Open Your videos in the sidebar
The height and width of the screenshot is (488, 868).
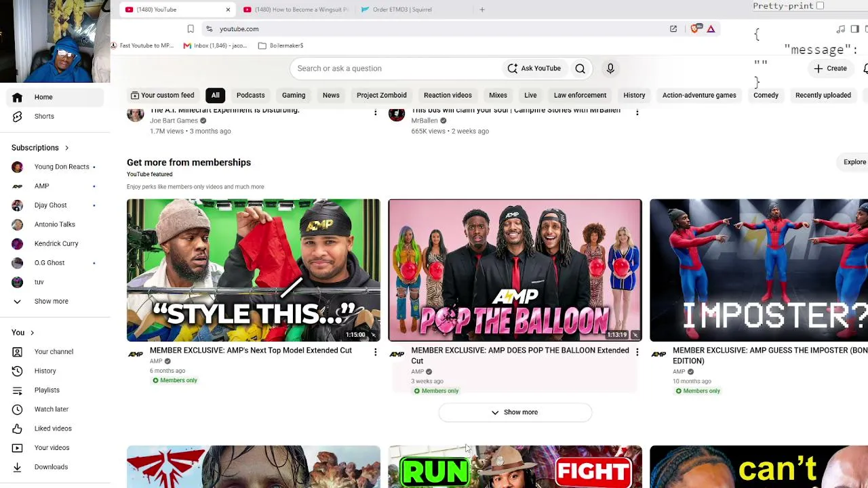click(52, 447)
